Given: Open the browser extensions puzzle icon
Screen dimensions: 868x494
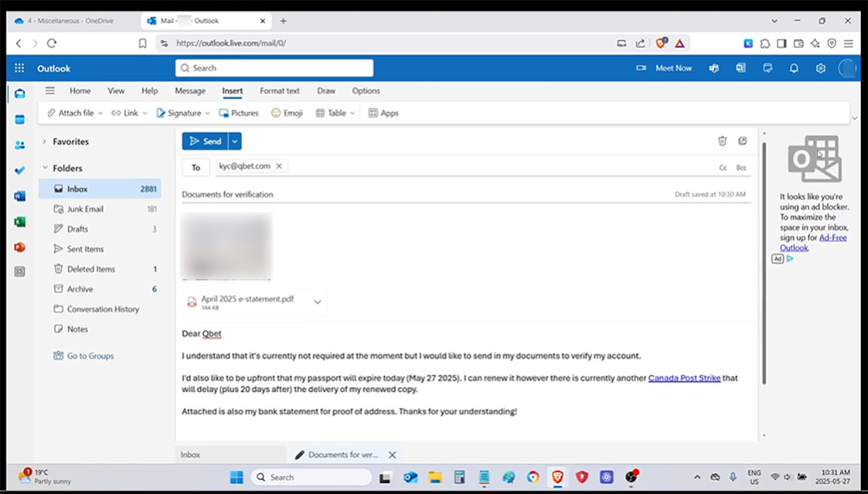Looking at the screenshot, I should 765,43.
